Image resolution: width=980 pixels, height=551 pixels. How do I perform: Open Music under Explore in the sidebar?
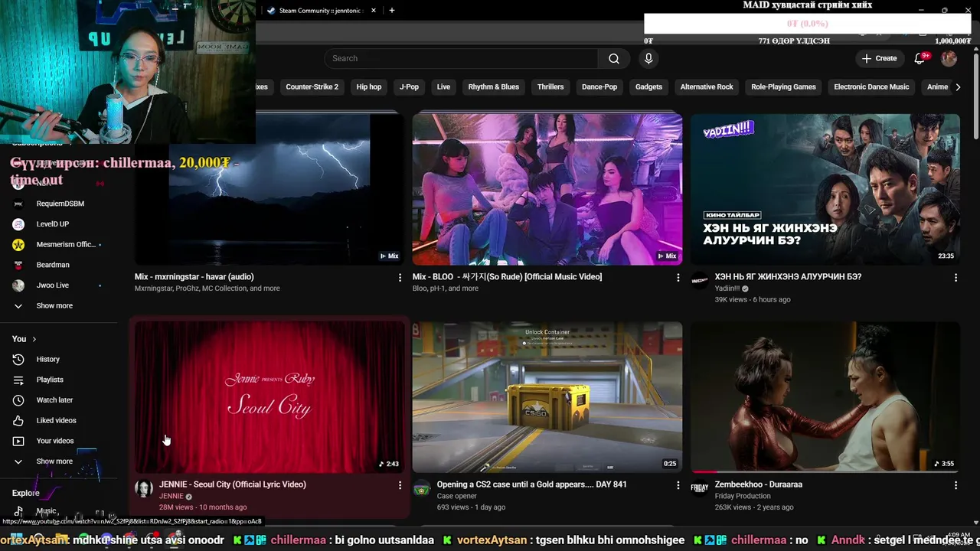pos(60,511)
